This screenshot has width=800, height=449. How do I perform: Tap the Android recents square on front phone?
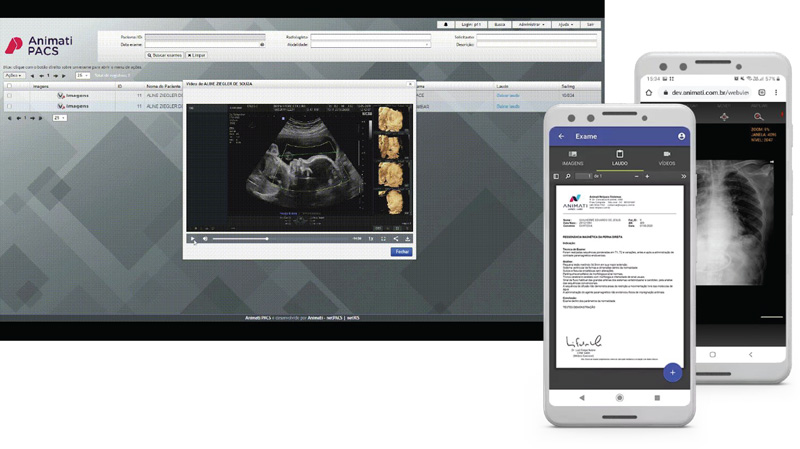(x=657, y=397)
